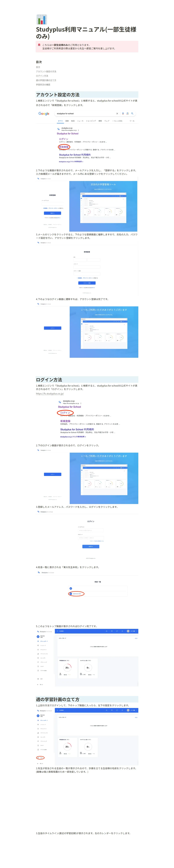The image size is (174, 868).
Task: Click 閉じる arrow icon in login step 5 dashboard
Action: click(38, 684)
